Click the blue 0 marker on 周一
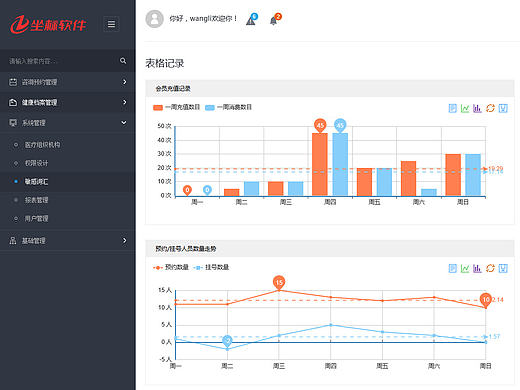This screenshot has height=390, width=520. [x=207, y=190]
